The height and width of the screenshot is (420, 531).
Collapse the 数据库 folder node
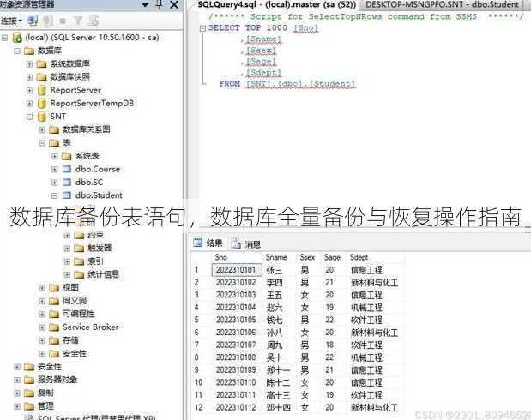click(x=17, y=51)
